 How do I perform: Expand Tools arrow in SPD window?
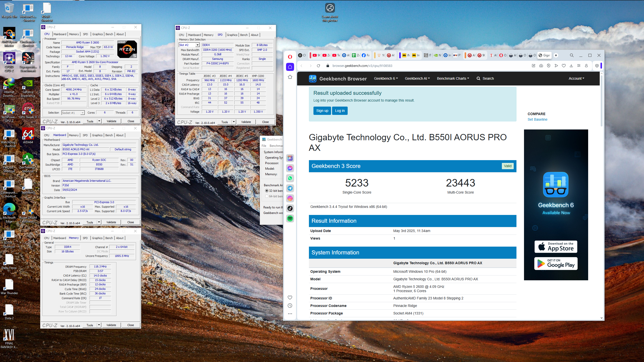234,122
